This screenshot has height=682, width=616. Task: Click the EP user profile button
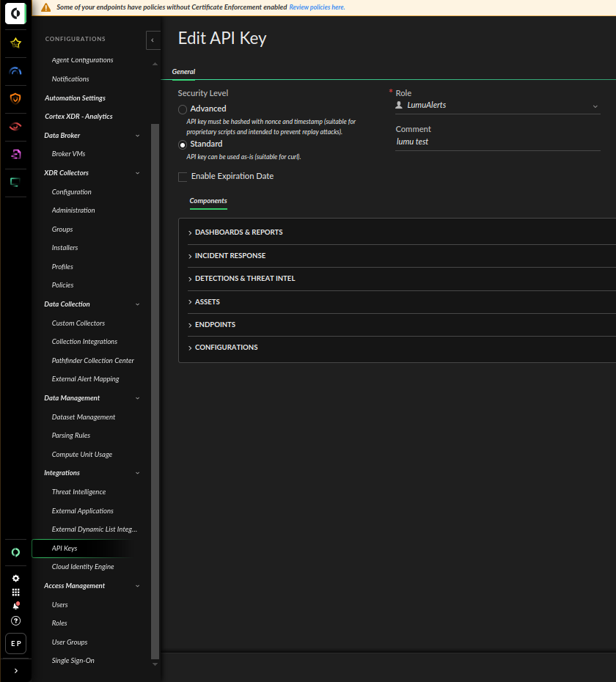click(x=15, y=643)
